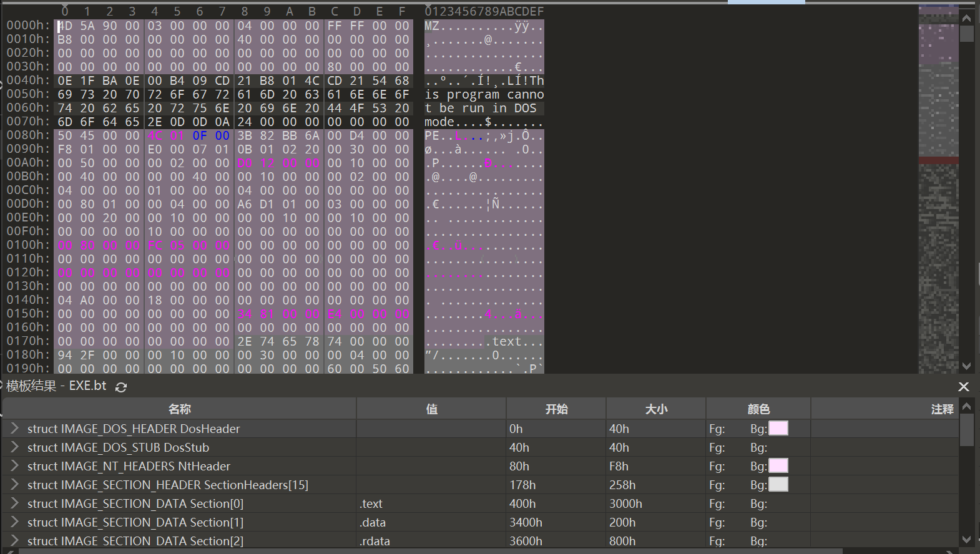980x554 pixels.
Task: Close the template results panel
Action: point(964,387)
